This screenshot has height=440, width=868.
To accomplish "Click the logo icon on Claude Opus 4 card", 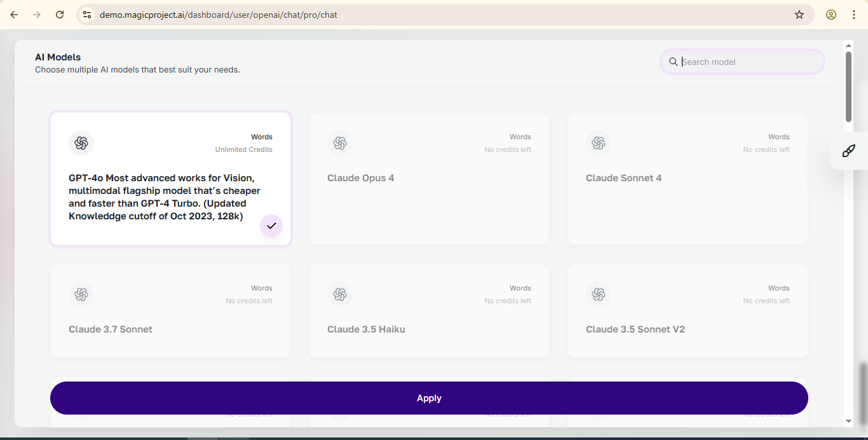I will click(x=340, y=143).
